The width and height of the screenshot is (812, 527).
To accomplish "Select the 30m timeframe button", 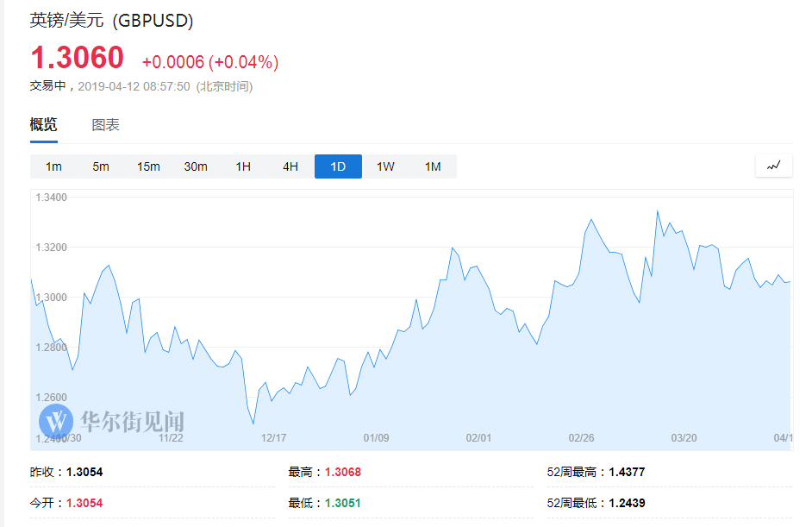I will click(196, 166).
